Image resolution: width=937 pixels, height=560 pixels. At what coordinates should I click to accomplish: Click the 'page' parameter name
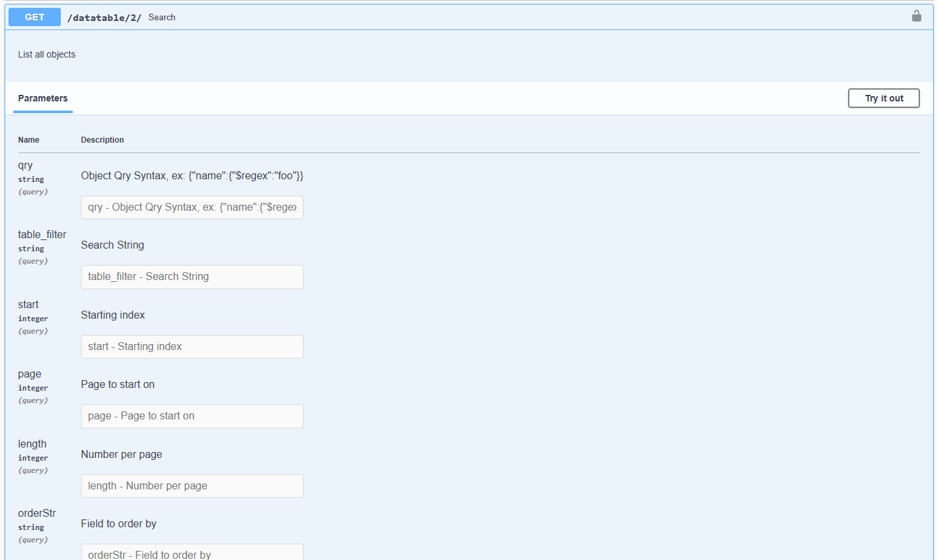pyautogui.click(x=29, y=374)
